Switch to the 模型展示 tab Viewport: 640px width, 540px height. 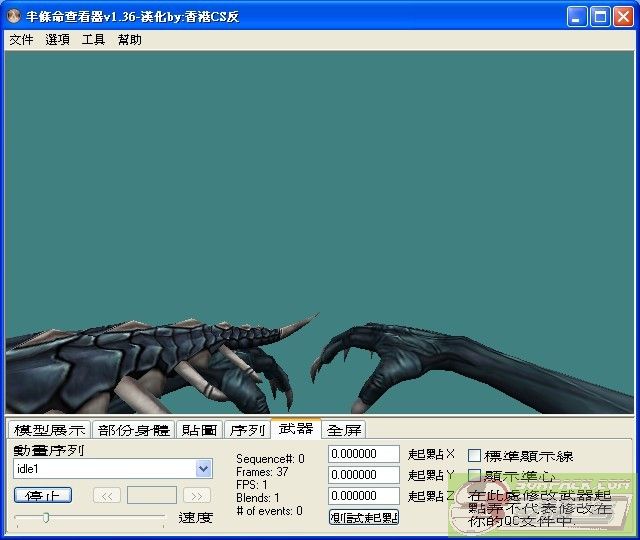(x=49, y=430)
